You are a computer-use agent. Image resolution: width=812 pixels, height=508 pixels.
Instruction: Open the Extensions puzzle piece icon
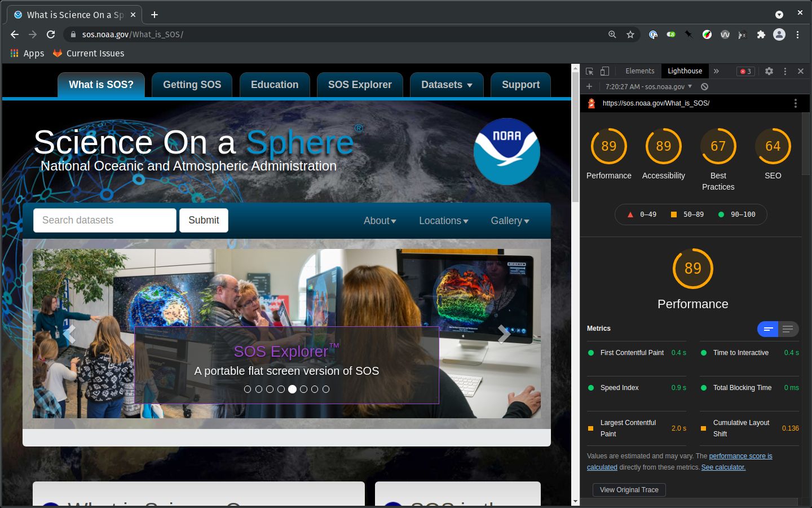point(761,34)
